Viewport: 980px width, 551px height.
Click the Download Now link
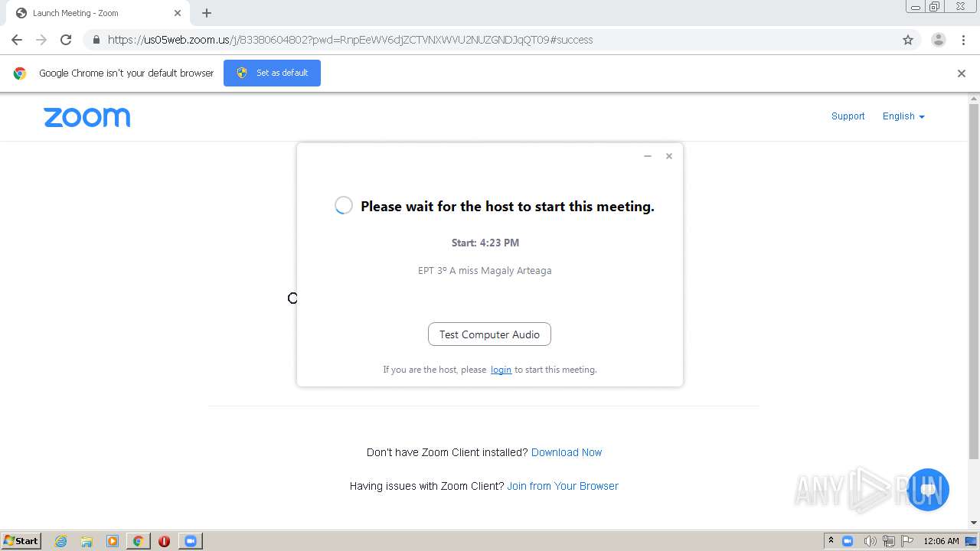click(x=567, y=452)
